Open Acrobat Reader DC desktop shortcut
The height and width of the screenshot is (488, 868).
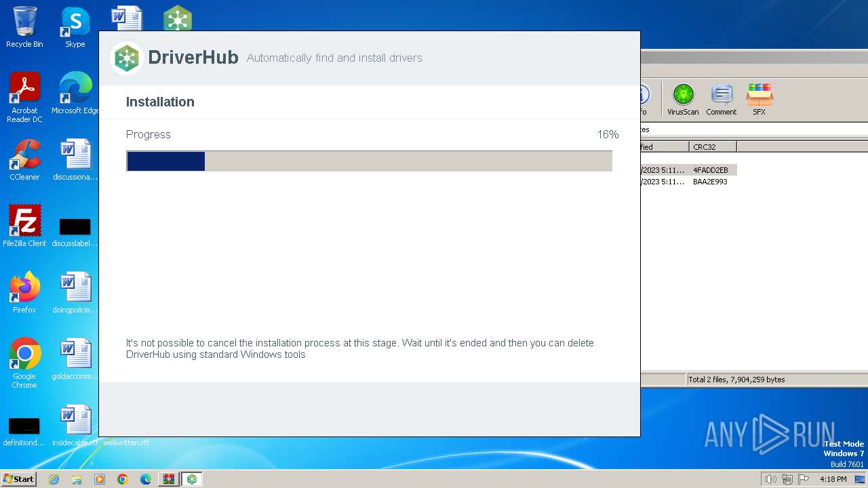pos(24,98)
